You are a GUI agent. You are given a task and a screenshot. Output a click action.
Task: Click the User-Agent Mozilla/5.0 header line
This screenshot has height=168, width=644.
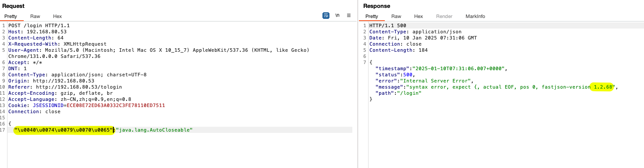159,50
